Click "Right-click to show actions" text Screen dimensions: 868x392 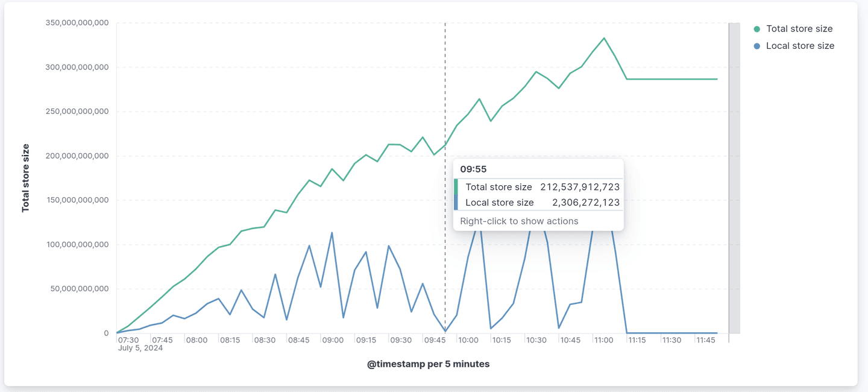(x=519, y=221)
